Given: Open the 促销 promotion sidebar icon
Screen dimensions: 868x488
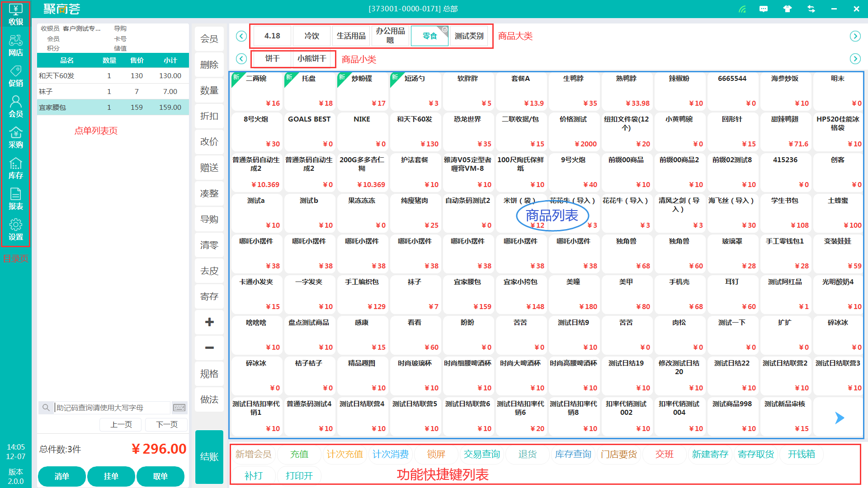Looking at the screenshot, I should 16,76.
